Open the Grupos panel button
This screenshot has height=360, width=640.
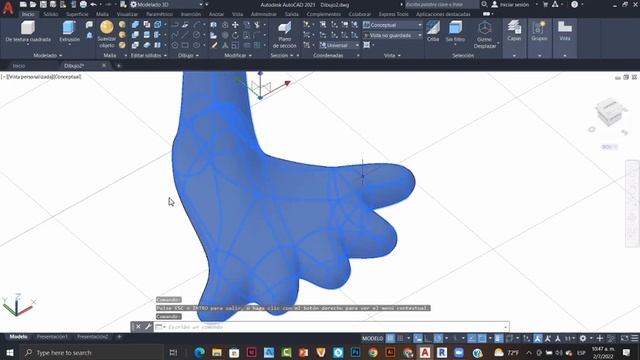[539, 37]
